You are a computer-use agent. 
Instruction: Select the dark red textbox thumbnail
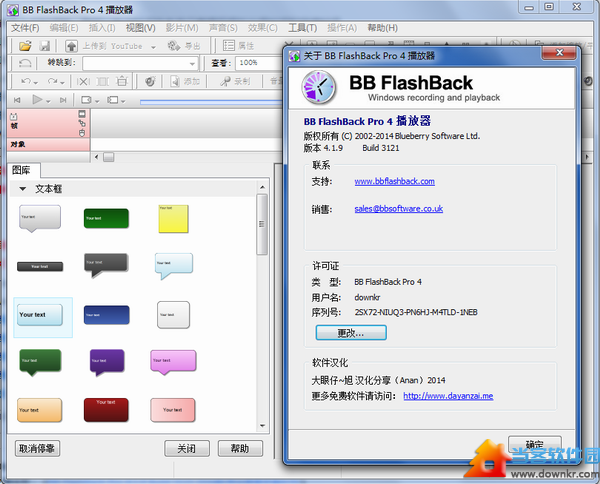click(x=106, y=410)
